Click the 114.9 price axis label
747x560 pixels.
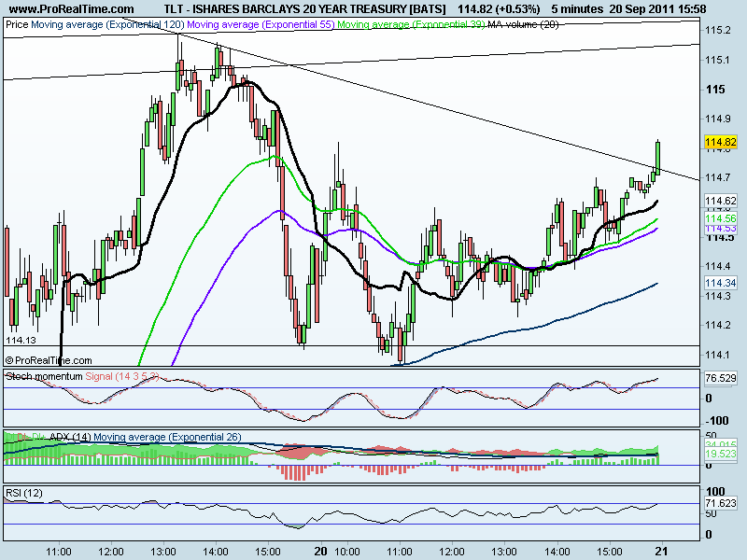tap(718, 119)
